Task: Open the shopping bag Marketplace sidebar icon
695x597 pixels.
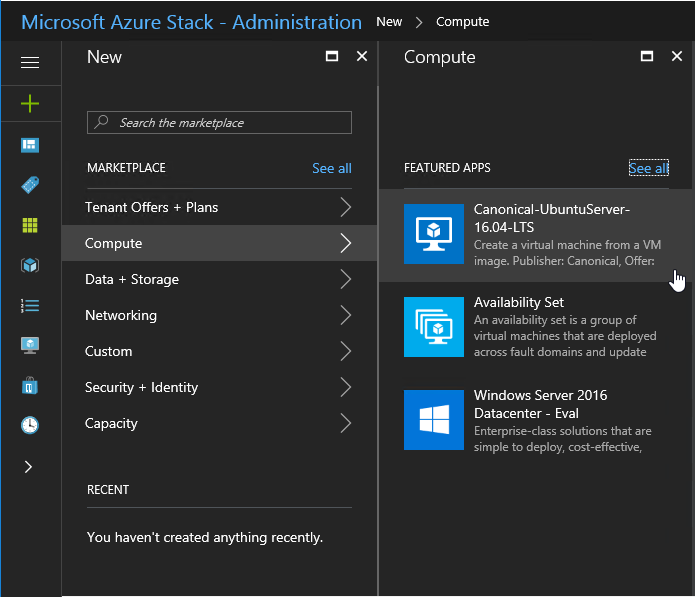Action: pos(30,386)
